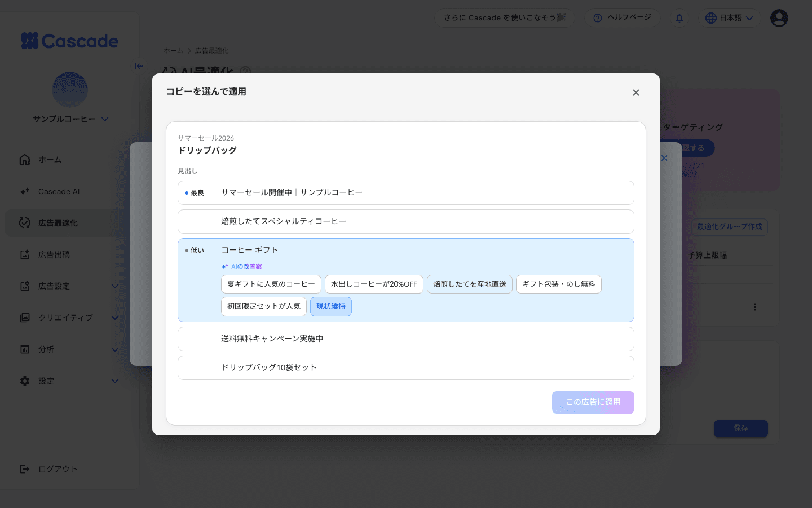This screenshot has width=812, height=508.
Task: Choose suggestion 初回限定セットが人気
Action: coord(264,306)
